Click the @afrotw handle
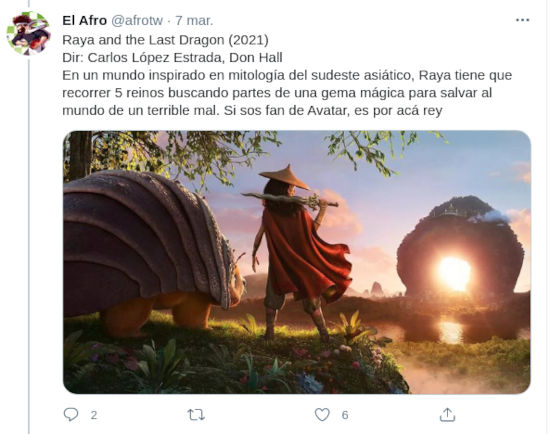This screenshot has height=434, width=550. coord(137,20)
